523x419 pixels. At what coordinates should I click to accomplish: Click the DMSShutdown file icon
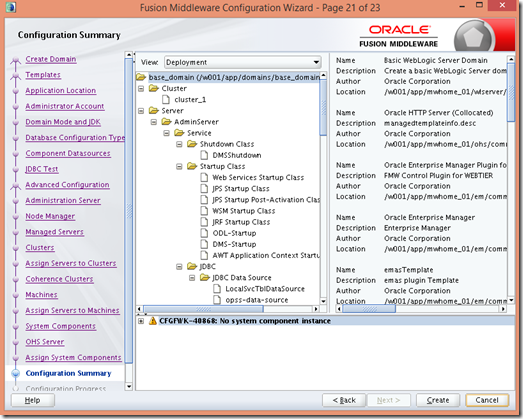pos(204,155)
